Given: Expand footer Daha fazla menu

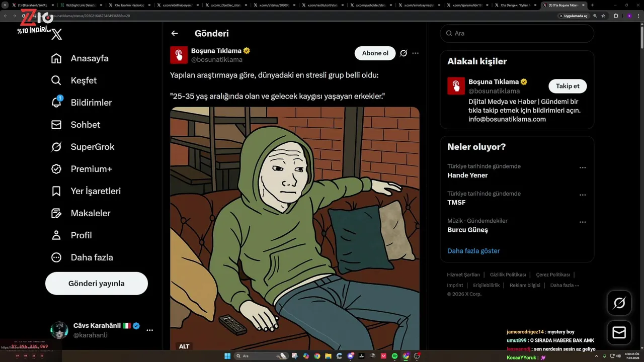Looking at the screenshot, I should [x=565, y=285].
